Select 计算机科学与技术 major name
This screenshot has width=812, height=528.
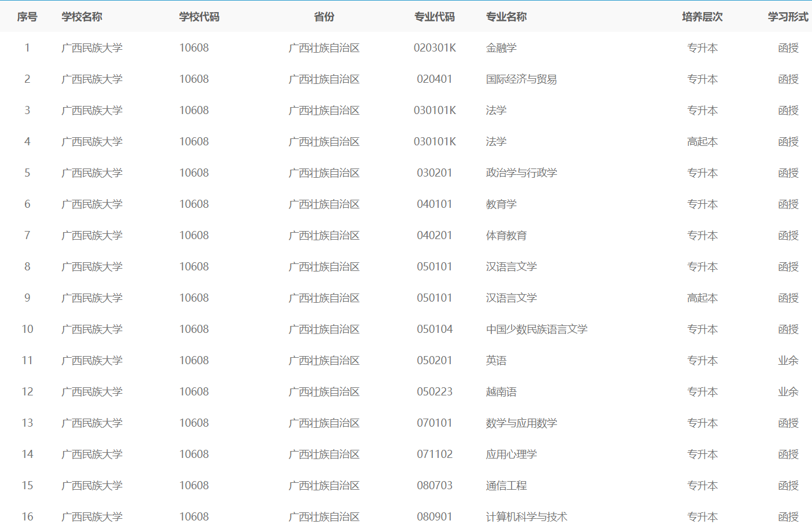click(x=527, y=517)
